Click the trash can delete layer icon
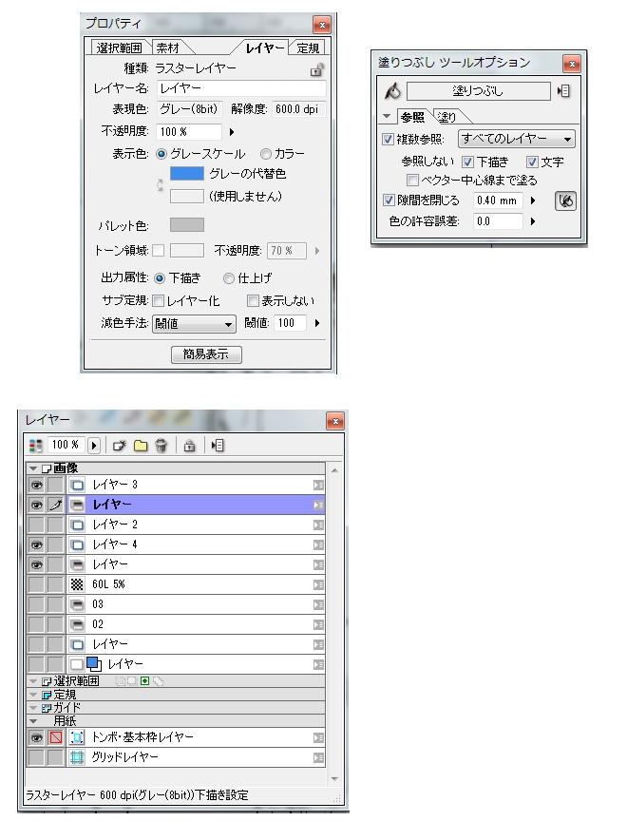Screen dimensions: 627x840 click(161, 445)
